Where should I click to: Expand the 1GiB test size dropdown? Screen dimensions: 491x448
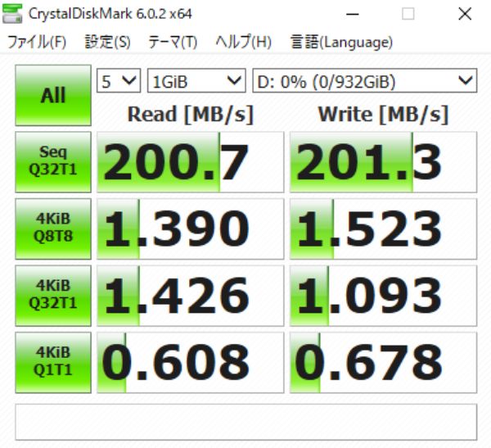pos(196,80)
